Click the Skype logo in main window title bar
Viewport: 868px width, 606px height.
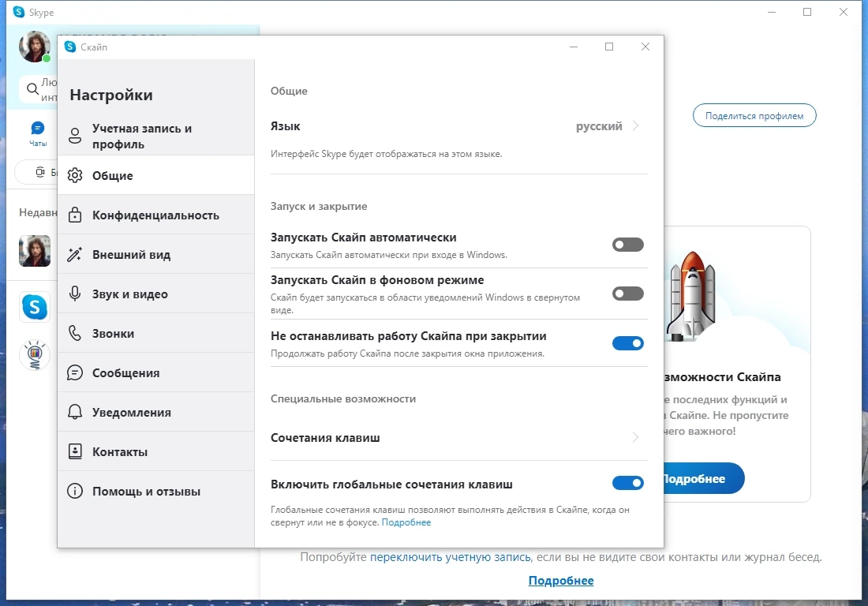click(x=19, y=12)
